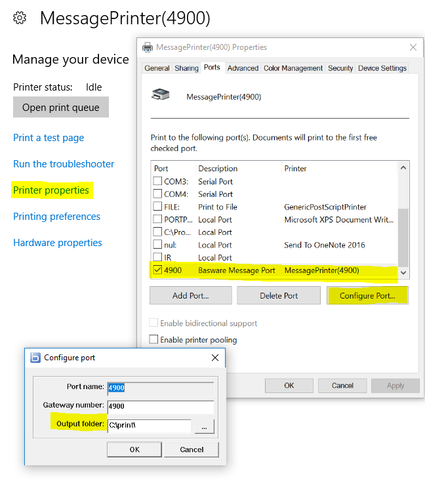Check the FILE: Print to File checkbox
This screenshot has width=425, height=504.
(157, 206)
